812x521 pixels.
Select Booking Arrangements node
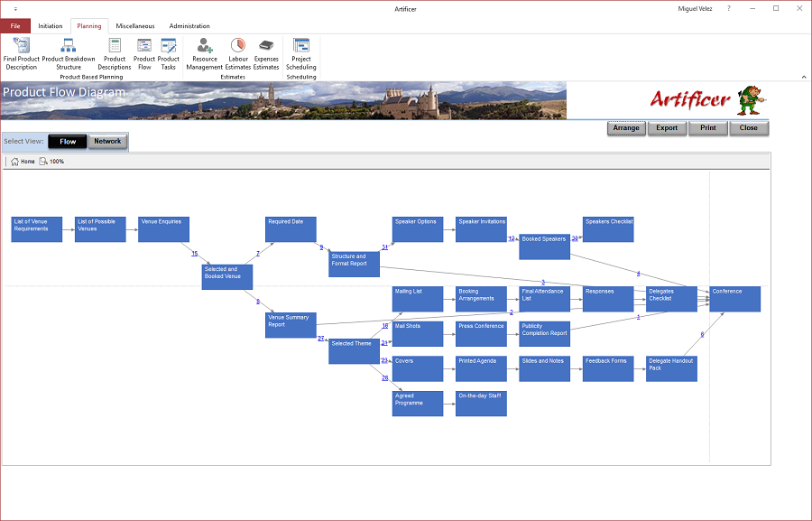pyautogui.click(x=481, y=299)
